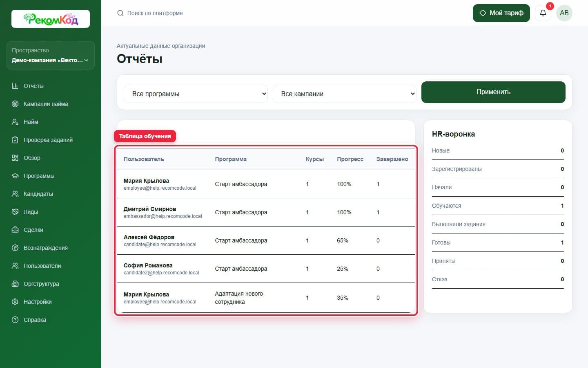Image resolution: width=588 pixels, height=368 pixels.
Task: Open Мой тариф button
Action: [501, 13]
